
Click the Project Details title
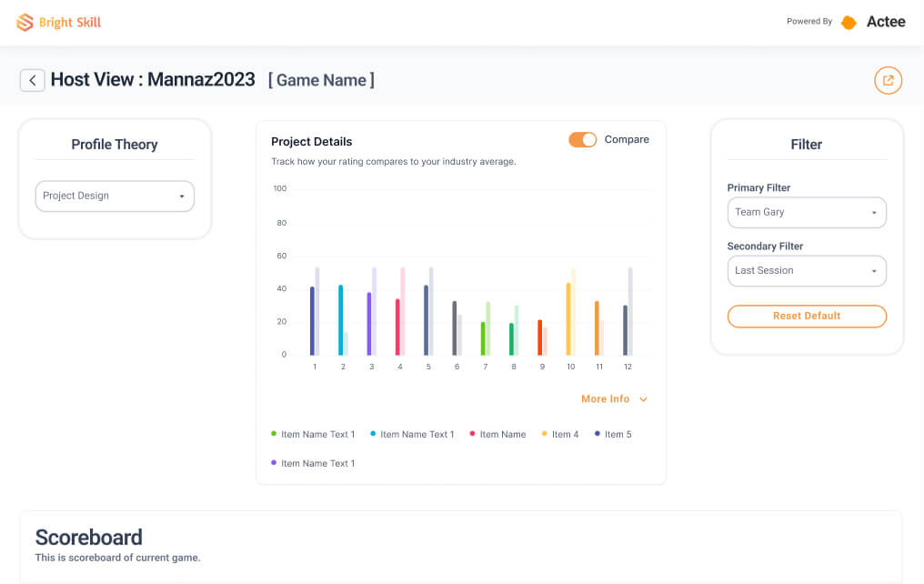(311, 142)
